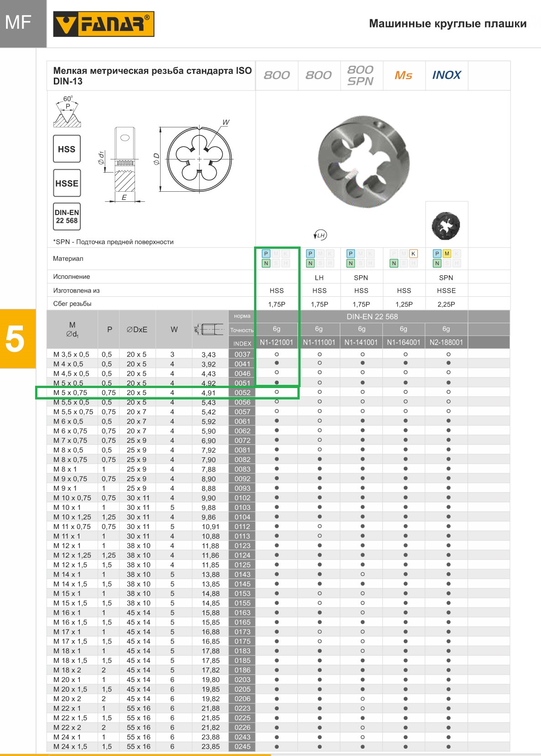Select the orange K material square
Screen dimensions: 541x756
click(413, 254)
